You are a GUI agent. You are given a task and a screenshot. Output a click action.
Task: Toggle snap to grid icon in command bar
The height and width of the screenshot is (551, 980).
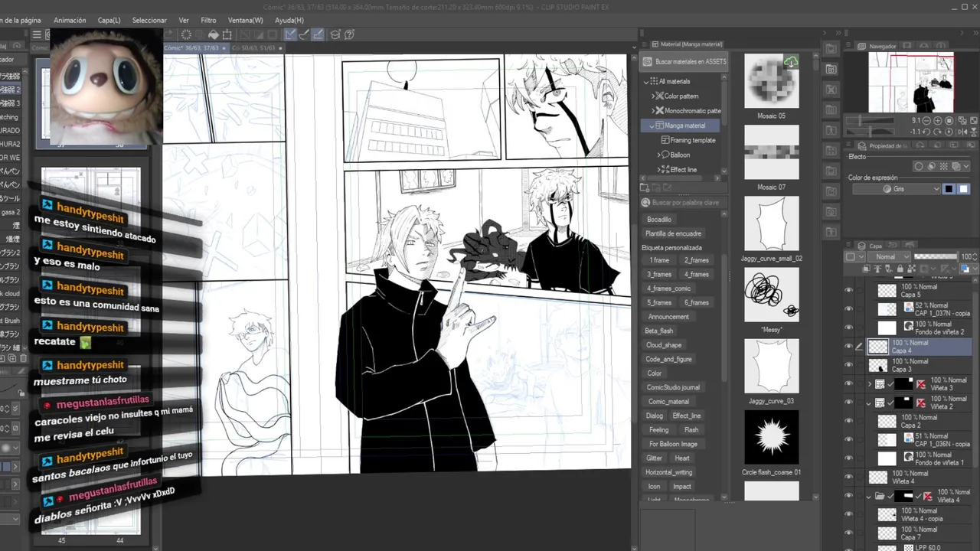pos(318,34)
